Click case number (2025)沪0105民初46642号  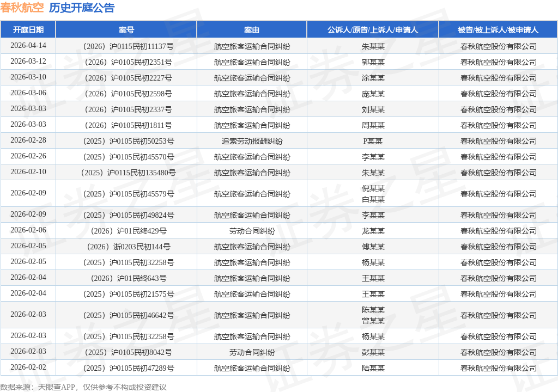(x=128, y=315)
